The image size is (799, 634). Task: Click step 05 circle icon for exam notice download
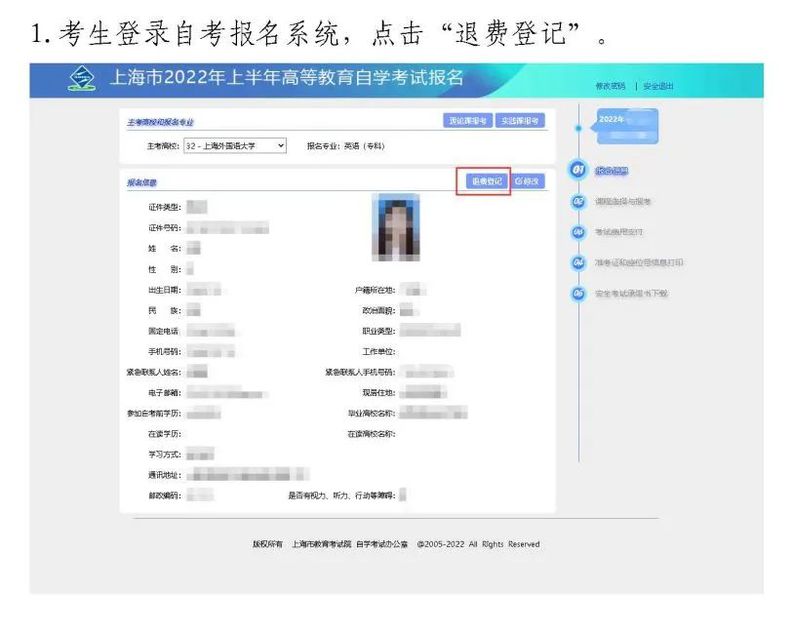pyautogui.click(x=577, y=293)
